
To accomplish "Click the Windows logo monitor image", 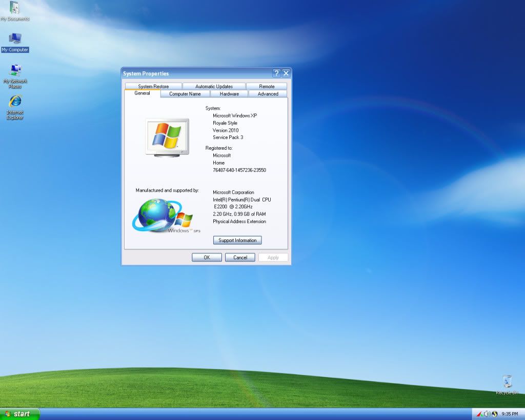I will 168,137.
